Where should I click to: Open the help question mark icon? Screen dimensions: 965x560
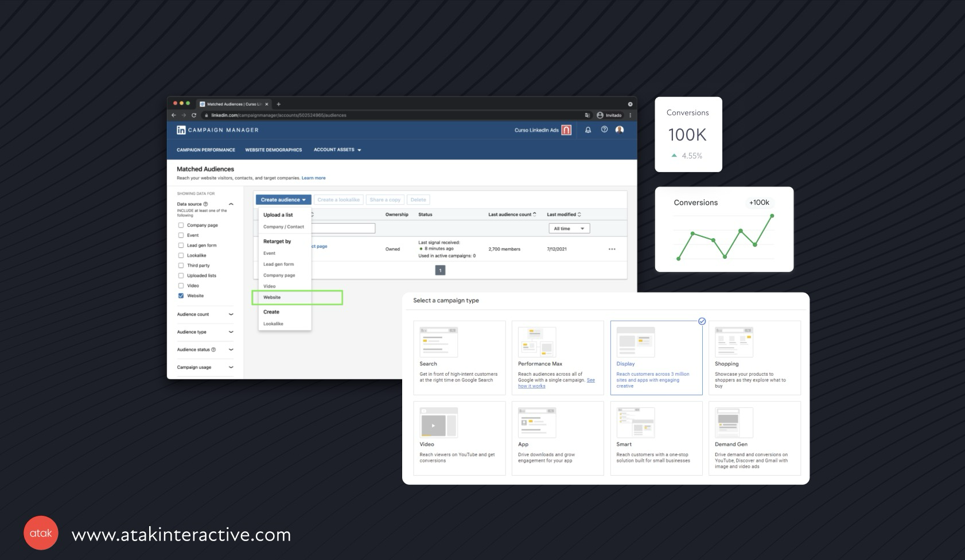(x=604, y=130)
